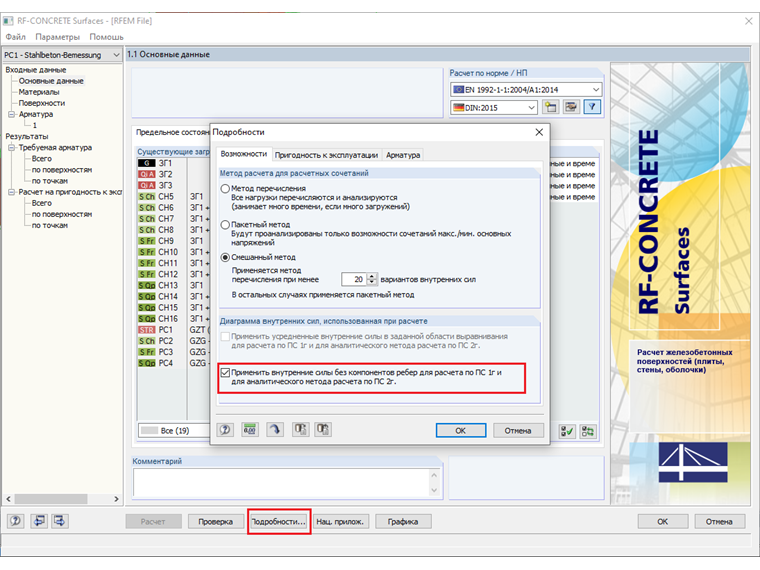Select по точкам under Расчет на пригодность
This screenshot has width=760, height=570.
(x=49, y=226)
